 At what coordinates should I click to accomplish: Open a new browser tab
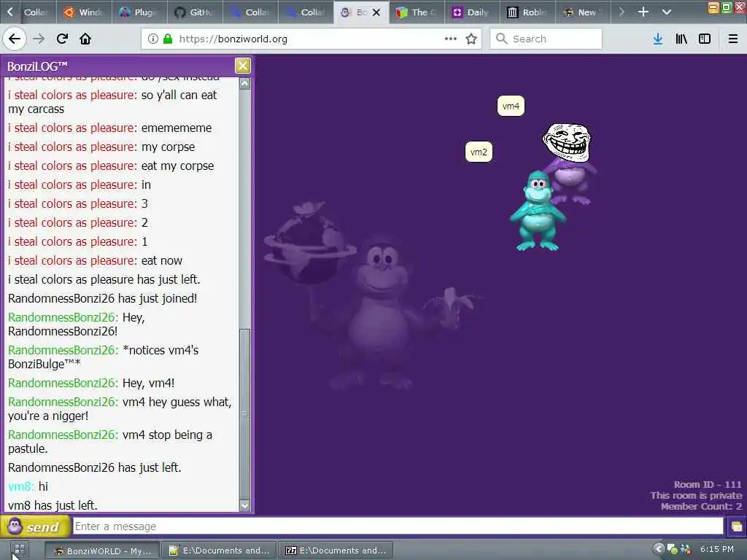pos(643,12)
